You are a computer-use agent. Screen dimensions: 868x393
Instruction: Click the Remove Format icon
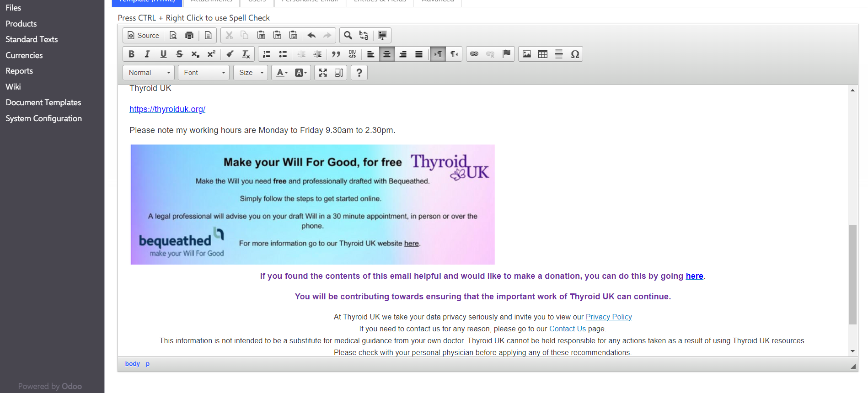246,54
